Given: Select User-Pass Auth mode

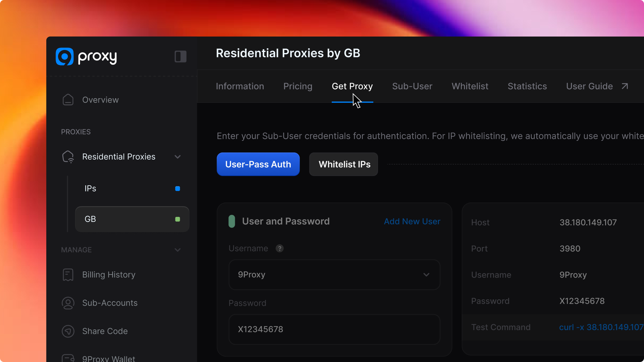Looking at the screenshot, I should click(258, 164).
